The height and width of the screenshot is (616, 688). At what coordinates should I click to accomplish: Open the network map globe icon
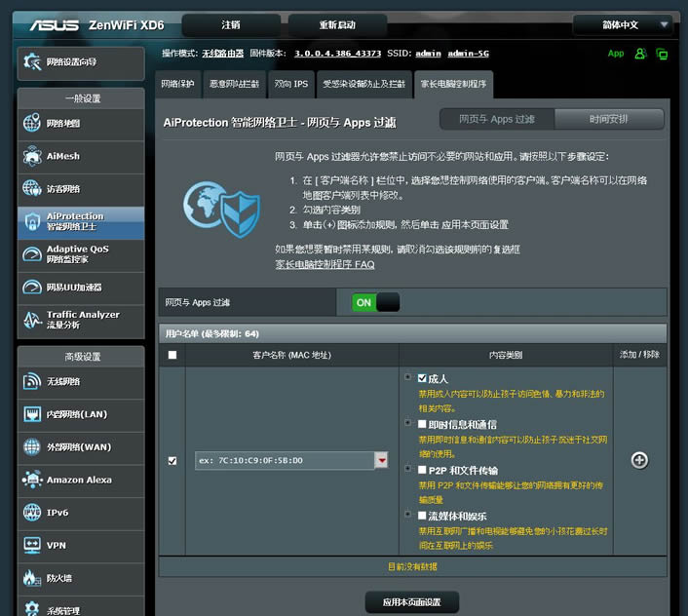pyautogui.click(x=32, y=123)
